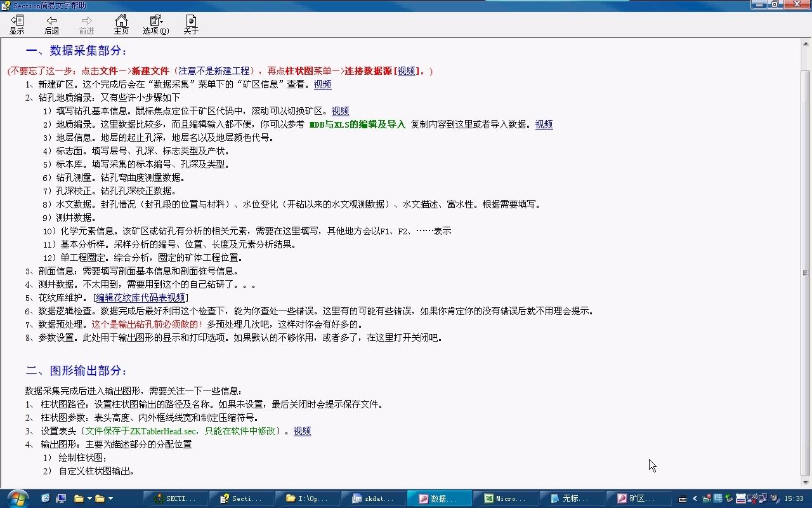The width and height of the screenshot is (812, 508).
Task: Click the red text 这个是输出钻孔前必须做的
Action: tap(147, 324)
